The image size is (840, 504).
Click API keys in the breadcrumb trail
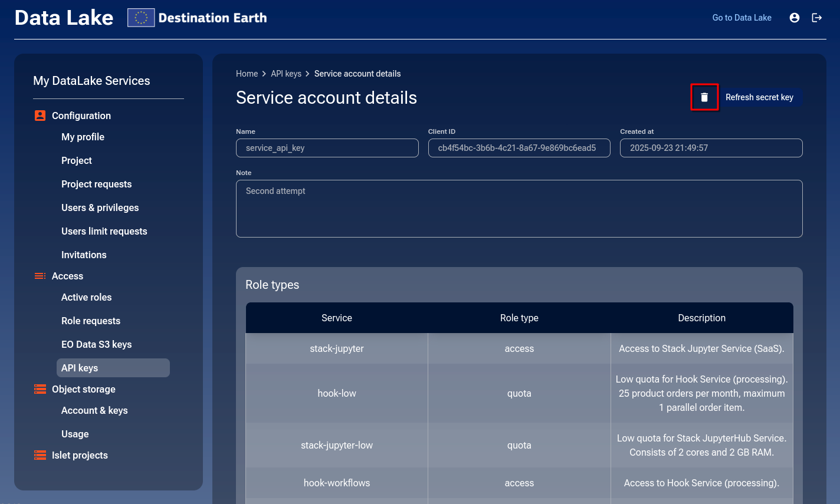tap(286, 74)
